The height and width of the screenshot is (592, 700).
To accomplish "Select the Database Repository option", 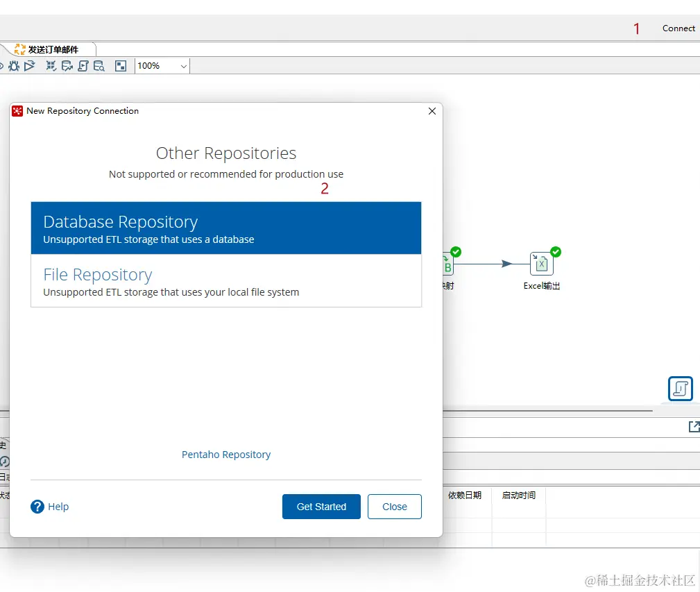I will point(226,228).
